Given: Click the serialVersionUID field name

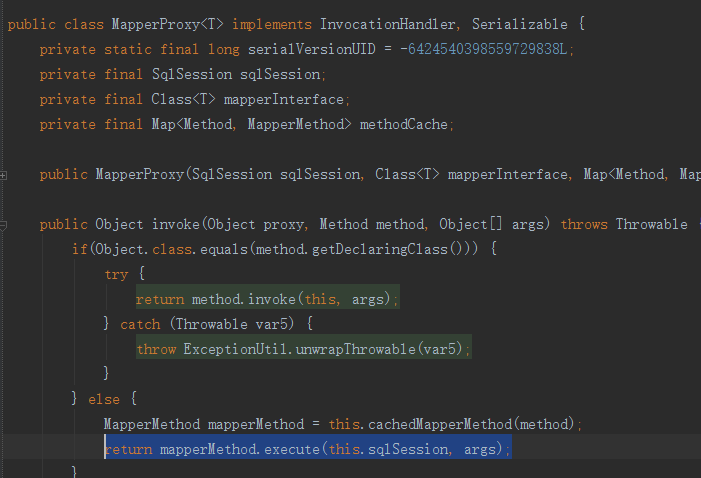Looking at the screenshot, I should tap(312, 49).
